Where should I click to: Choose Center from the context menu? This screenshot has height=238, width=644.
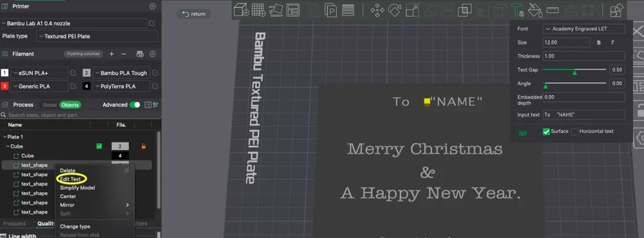68,197
